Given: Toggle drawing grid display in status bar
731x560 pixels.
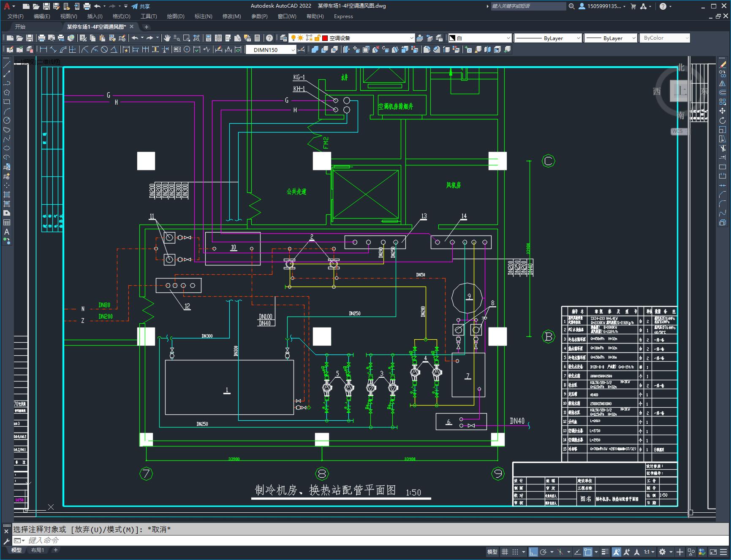Looking at the screenshot, I should 505,552.
